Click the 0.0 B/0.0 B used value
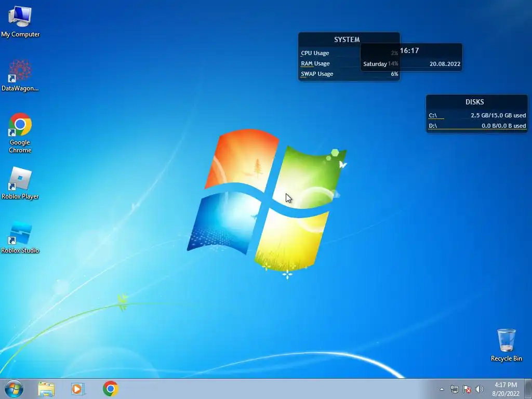 [504, 126]
